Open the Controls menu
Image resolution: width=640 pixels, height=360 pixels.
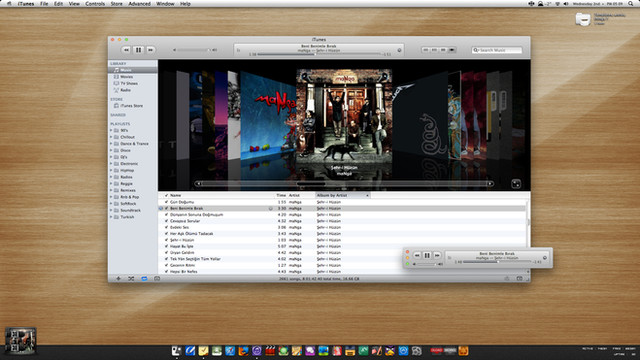(x=95, y=4)
